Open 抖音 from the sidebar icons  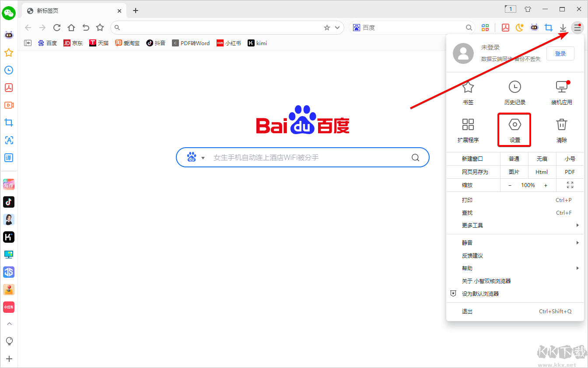coord(9,202)
